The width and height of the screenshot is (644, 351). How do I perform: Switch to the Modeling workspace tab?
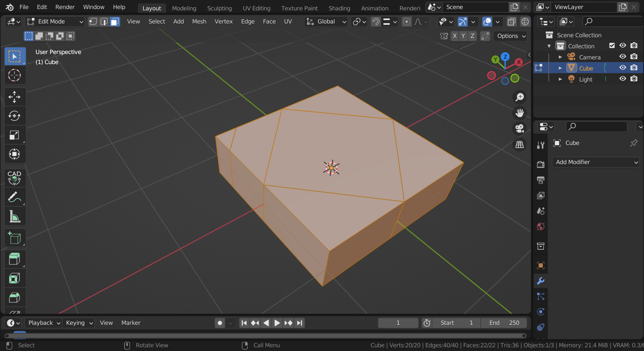184,8
